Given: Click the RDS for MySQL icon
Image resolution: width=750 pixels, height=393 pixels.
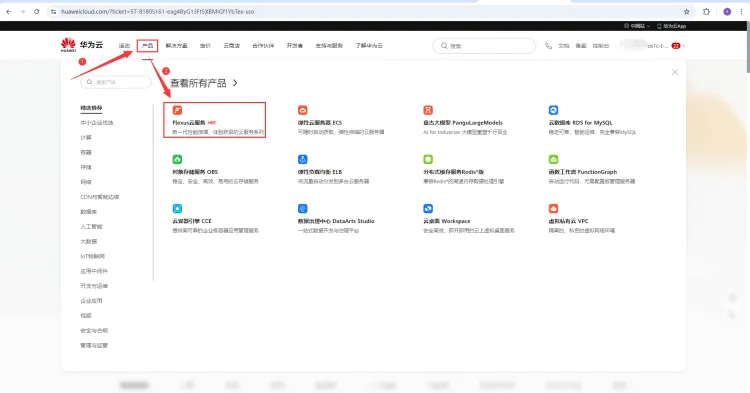Looking at the screenshot, I should [553, 110].
